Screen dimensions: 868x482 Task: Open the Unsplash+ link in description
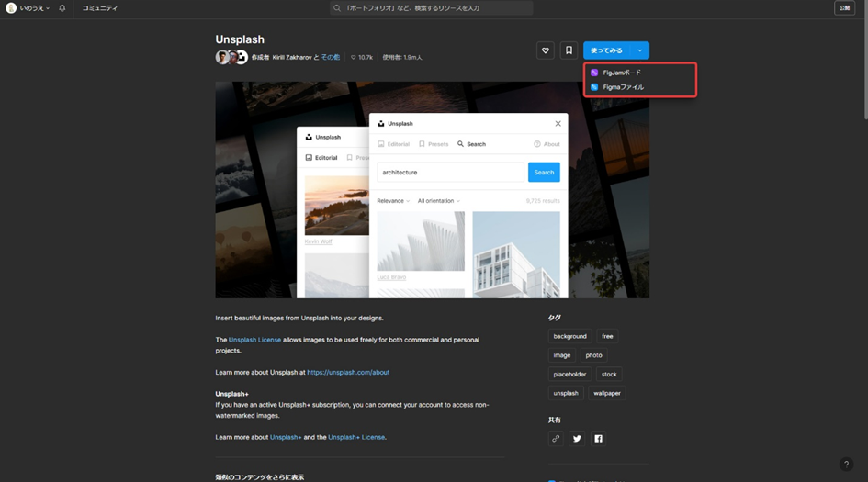click(x=286, y=437)
